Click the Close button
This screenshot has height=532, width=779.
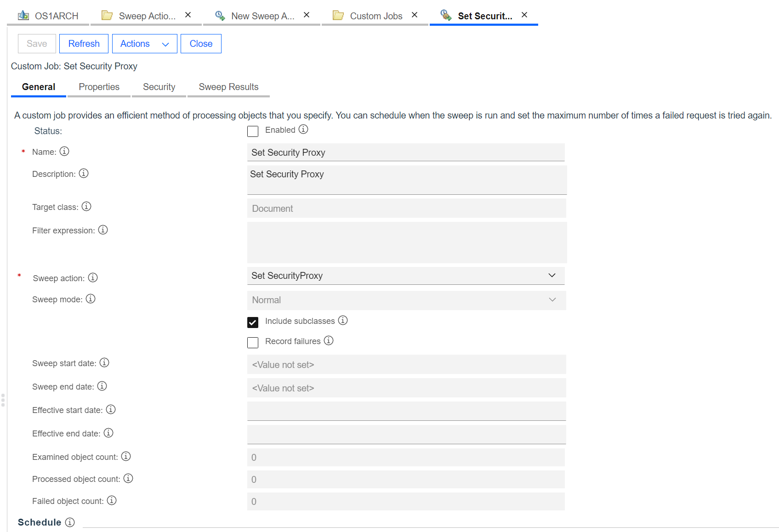pyautogui.click(x=201, y=43)
